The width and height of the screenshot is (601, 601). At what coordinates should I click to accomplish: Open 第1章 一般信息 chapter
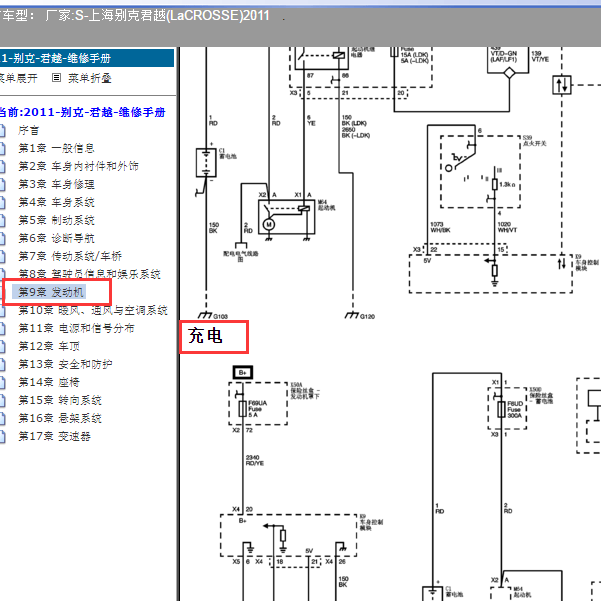56,148
